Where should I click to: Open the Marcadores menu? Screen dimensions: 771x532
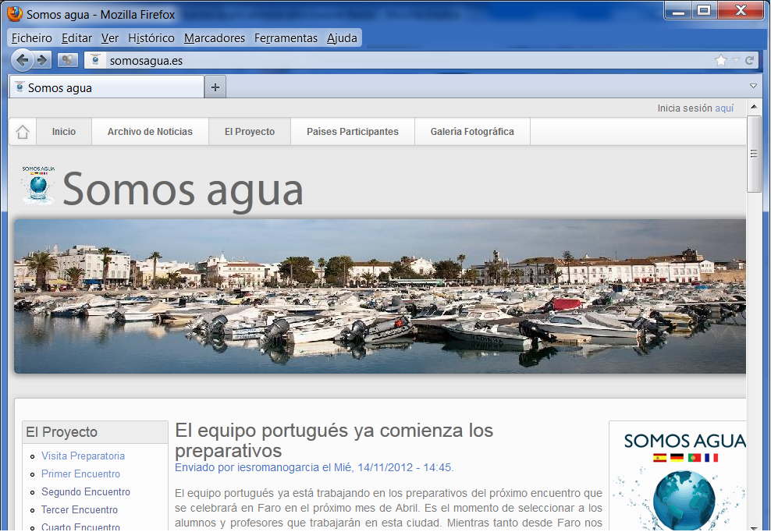[215, 37]
